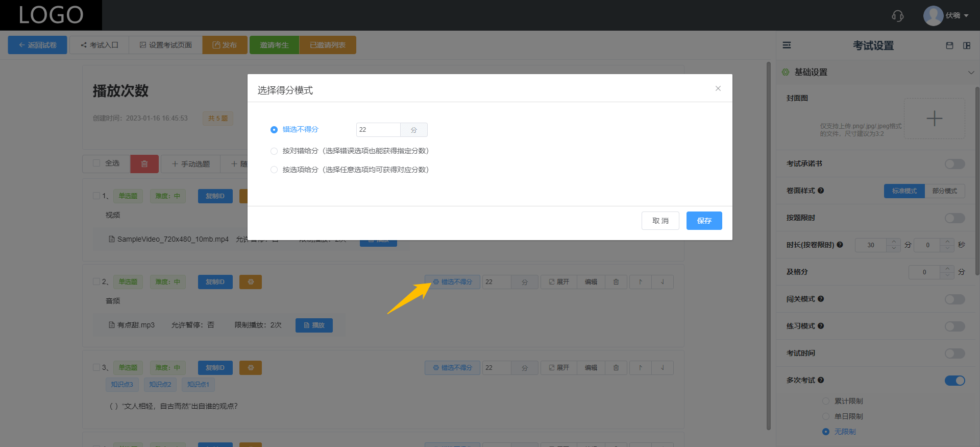Click 复制ID for question 2
Image resolution: width=980 pixels, height=447 pixels.
click(215, 282)
